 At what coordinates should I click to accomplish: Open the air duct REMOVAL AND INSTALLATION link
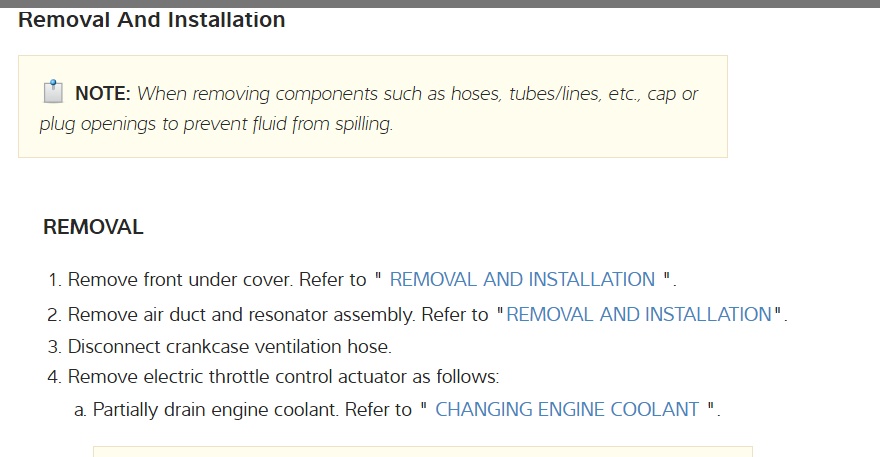639,315
